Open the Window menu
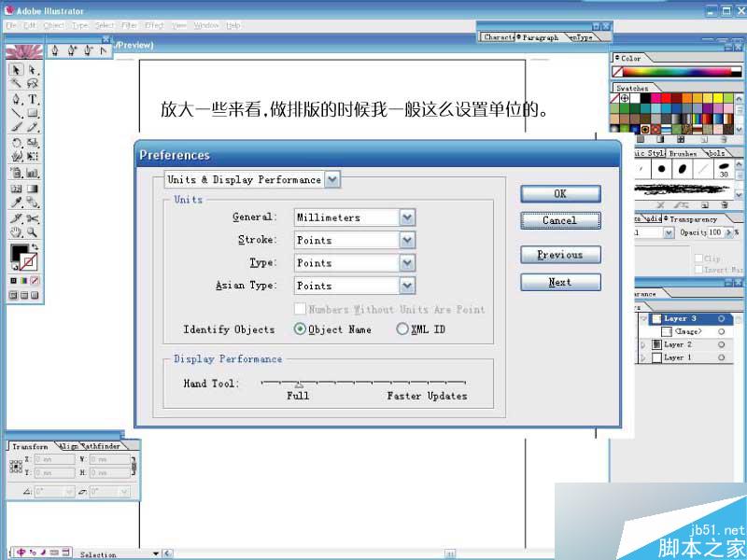This screenshot has width=747, height=560. click(205, 25)
